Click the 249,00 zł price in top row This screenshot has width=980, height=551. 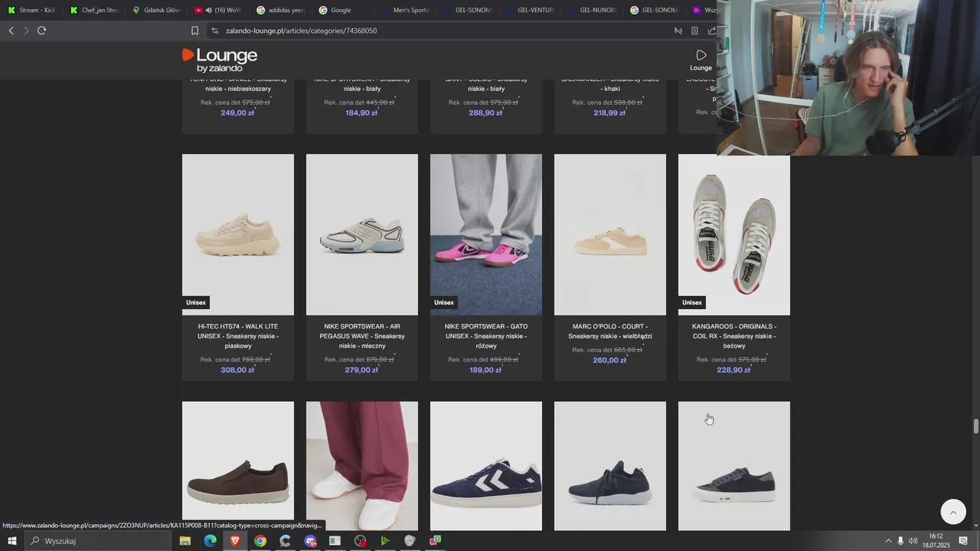tap(237, 112)
